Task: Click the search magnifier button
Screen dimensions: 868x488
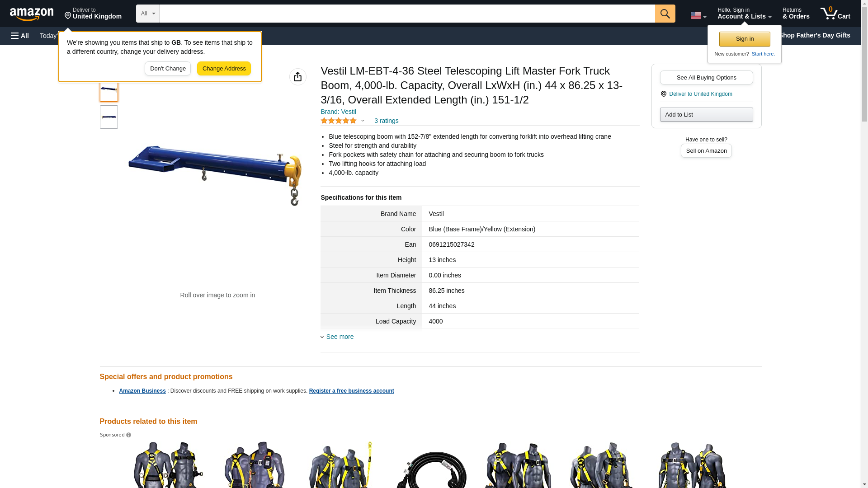Action: click(x=665, y=14)
